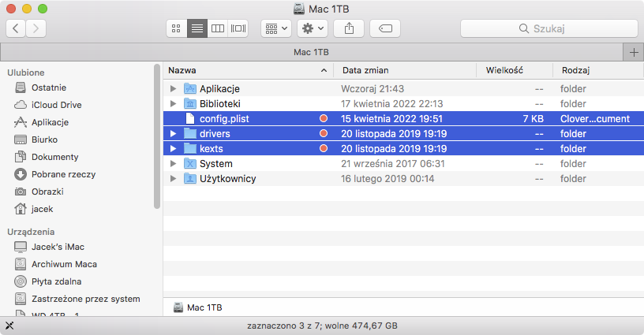The width and height of the screenshot is (644, 335).
Task: Click the sidebar vertical scrollbar
Action: [157, 136]
